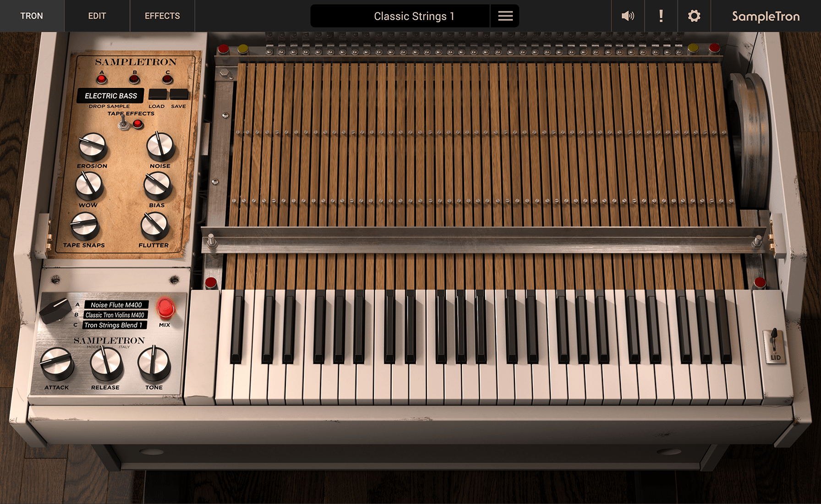Screen dimensions: 821x504
Task: Open the preset list hamburger icon
Action: (x=504, y=16)
